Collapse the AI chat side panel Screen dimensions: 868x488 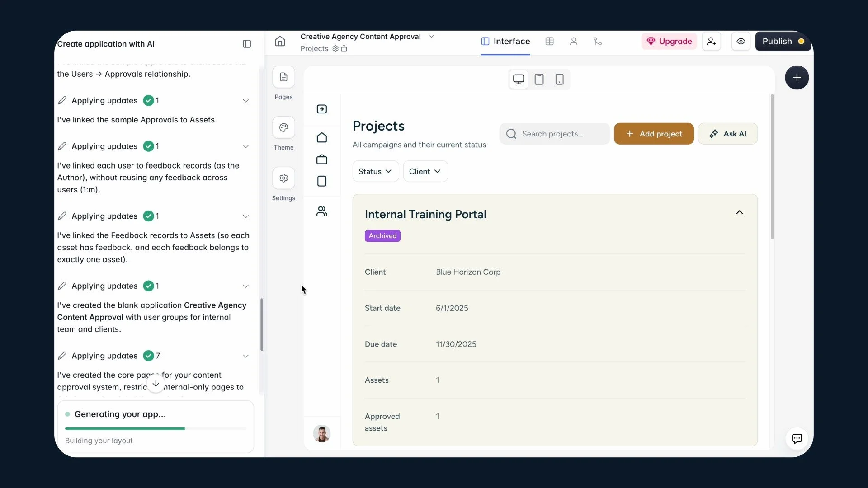(x=247, y=44)
